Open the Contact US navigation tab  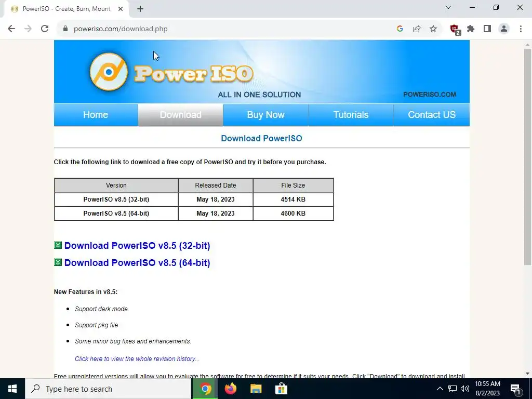432,115
